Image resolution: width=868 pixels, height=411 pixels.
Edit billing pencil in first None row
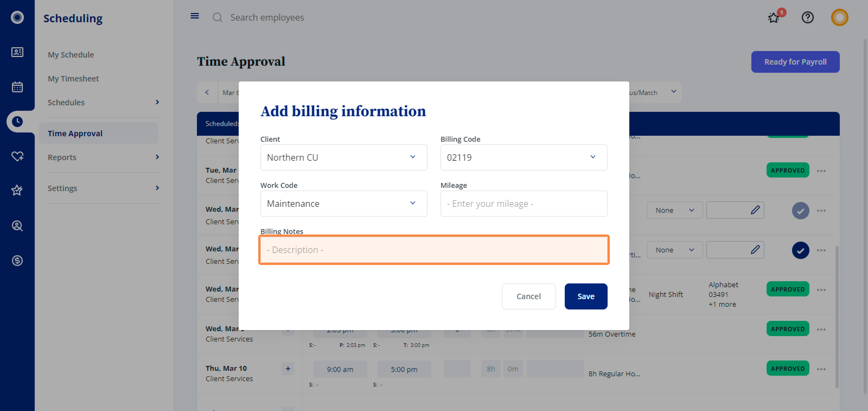pos(755,210)
